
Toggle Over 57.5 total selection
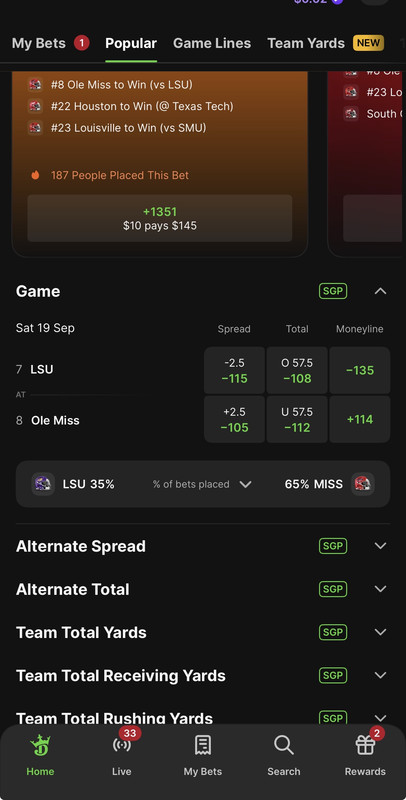tap(297, 371)
